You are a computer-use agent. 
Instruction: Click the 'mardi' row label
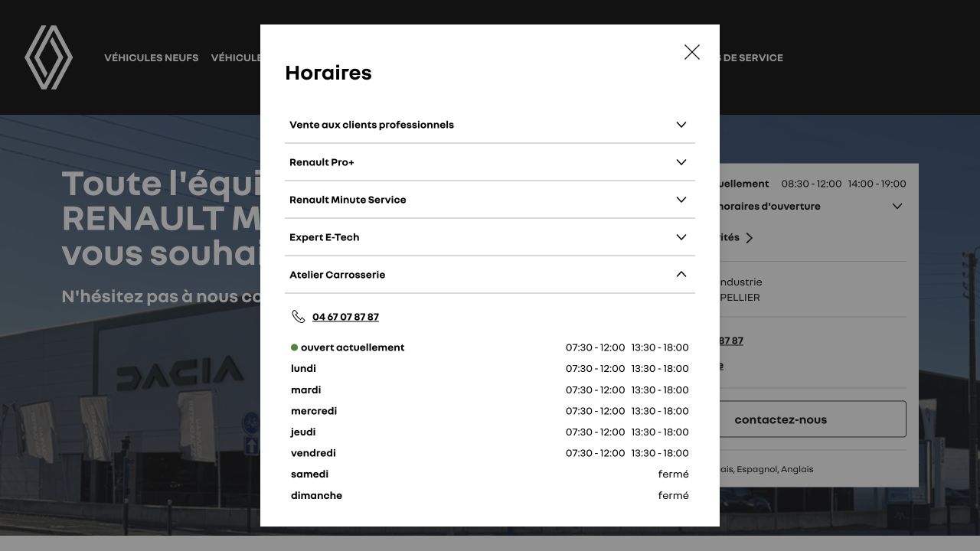(305, 390)
